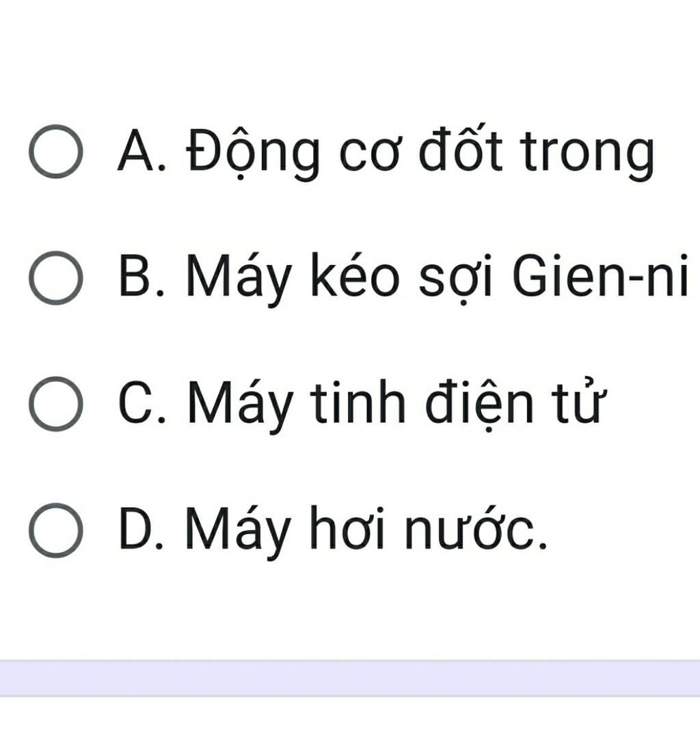The image size is (700, 755).
Task: Mark the radio button for option C
Action: 56,404
